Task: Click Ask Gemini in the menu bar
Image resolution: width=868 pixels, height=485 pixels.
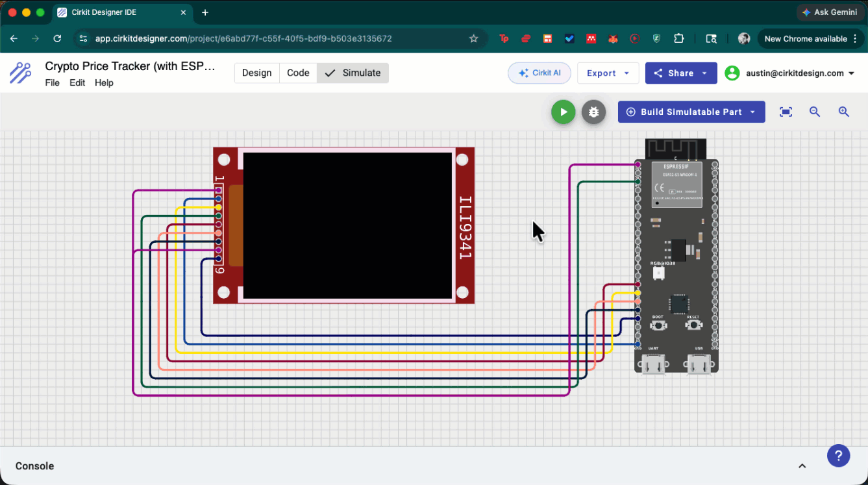Action: [830, 12]
